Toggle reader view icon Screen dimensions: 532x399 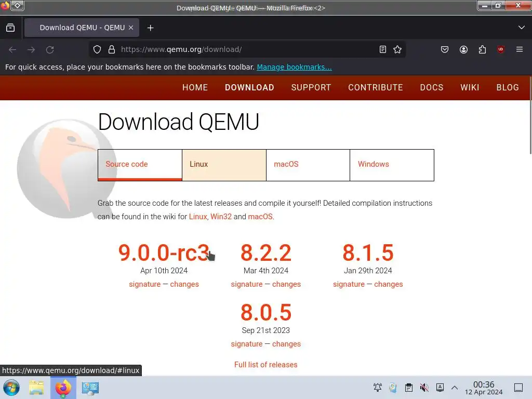pos(383,49)
